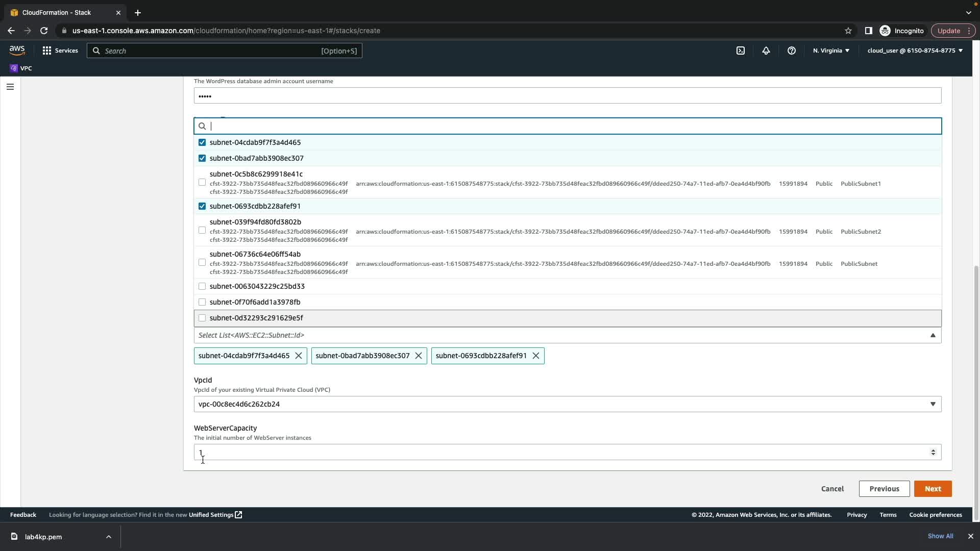Open cloud_user account menu
The height and width of the screenshot is (551, 980).
click(x=915, y=51)
